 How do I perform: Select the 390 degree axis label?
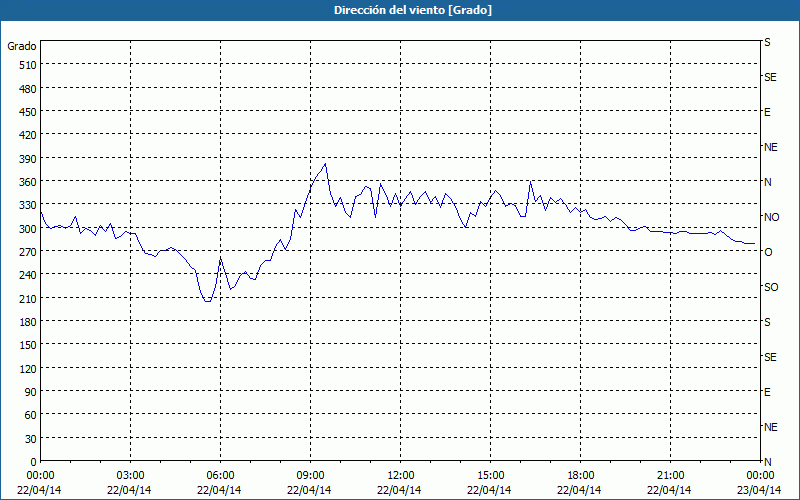pos(28,159)
